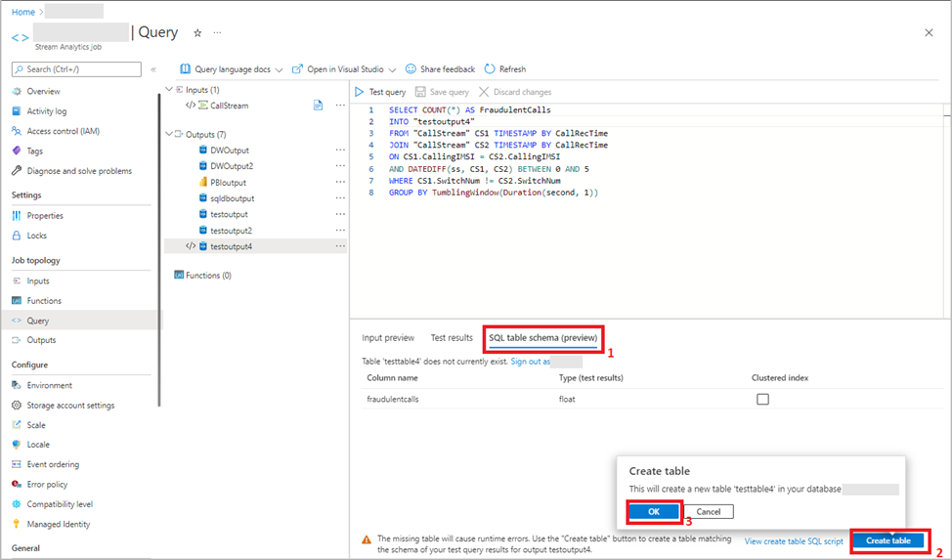
Task: Select sqldboutput in outputs tree
Action: click(x=232, y=198)
